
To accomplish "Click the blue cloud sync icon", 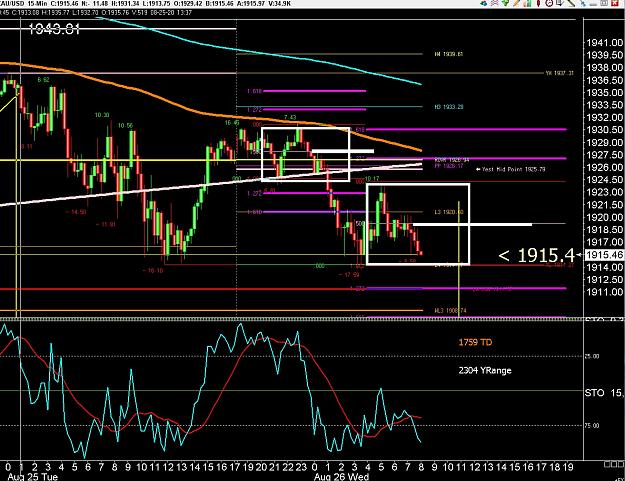I will click(x=483, y=3).
